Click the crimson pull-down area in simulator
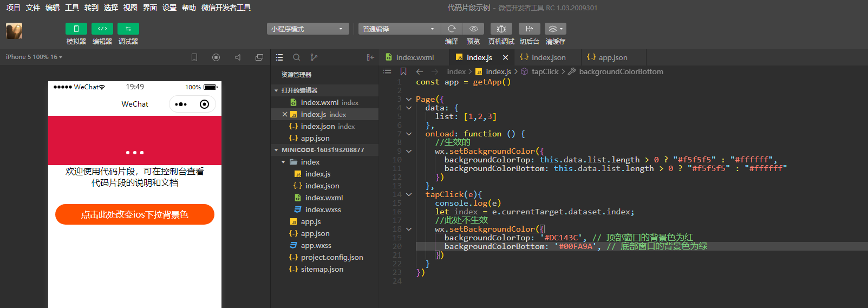This screenshot has height=308, width=868. (135, 140)
